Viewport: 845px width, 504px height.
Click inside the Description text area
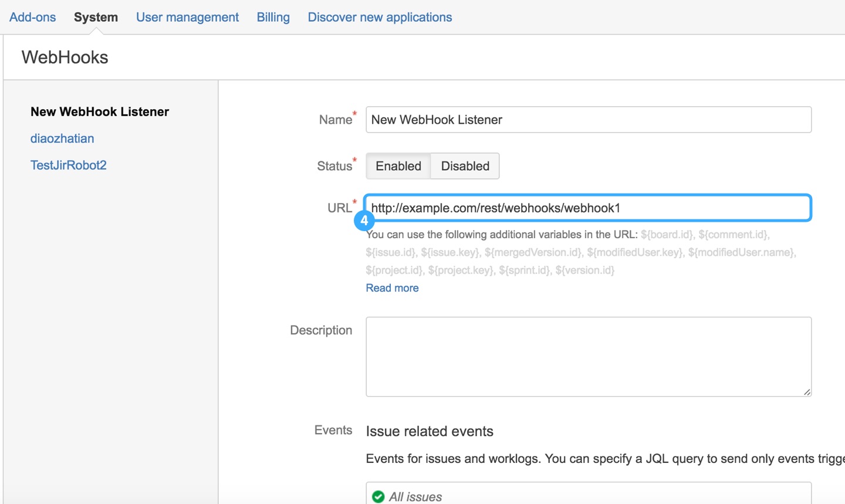point(589,357)
